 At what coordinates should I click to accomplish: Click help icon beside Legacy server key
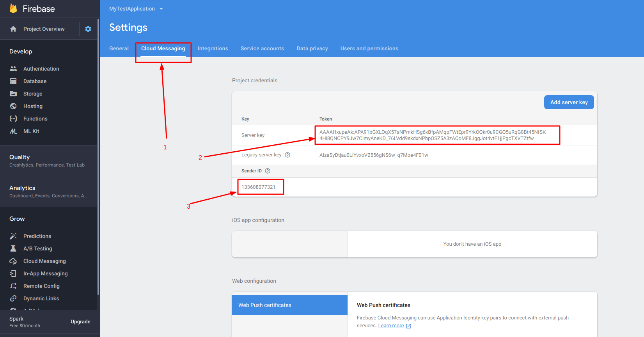[x=287, y=155]
